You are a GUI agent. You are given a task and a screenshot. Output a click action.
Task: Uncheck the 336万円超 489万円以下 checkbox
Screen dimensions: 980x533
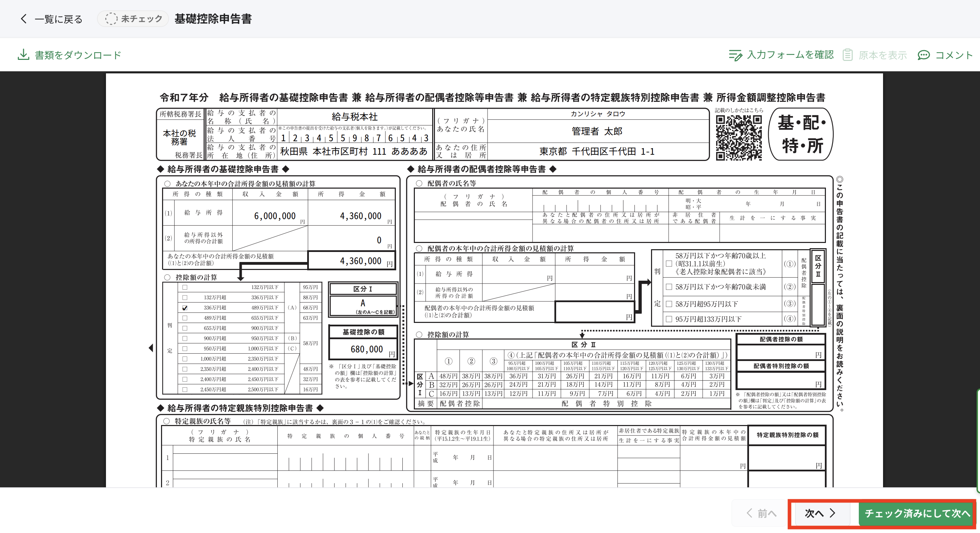(185, 308)
